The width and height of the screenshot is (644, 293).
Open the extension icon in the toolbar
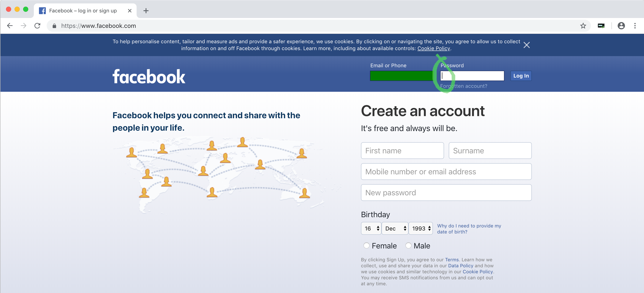(601, 26)
